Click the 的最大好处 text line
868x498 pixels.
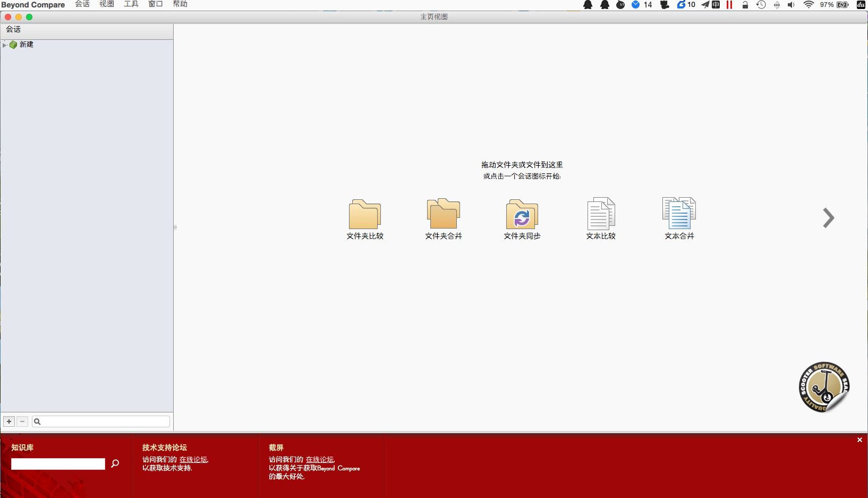[x=287, y=477]
